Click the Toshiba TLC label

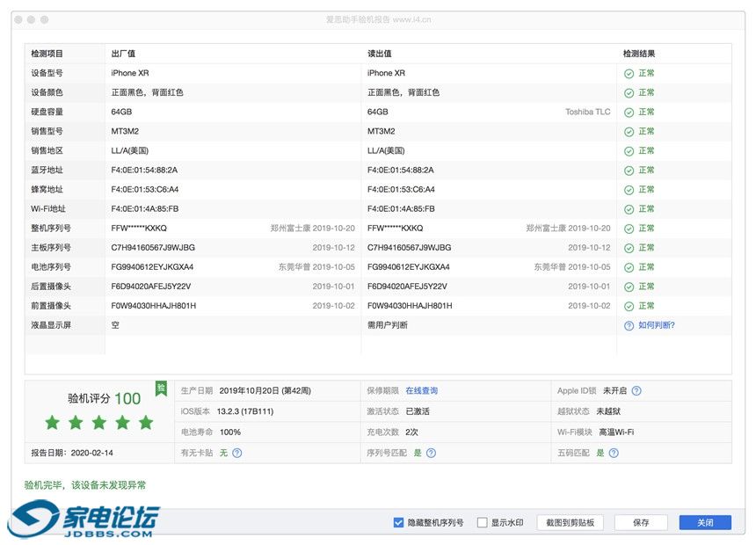pyautogui.click(x=588, y=112)
